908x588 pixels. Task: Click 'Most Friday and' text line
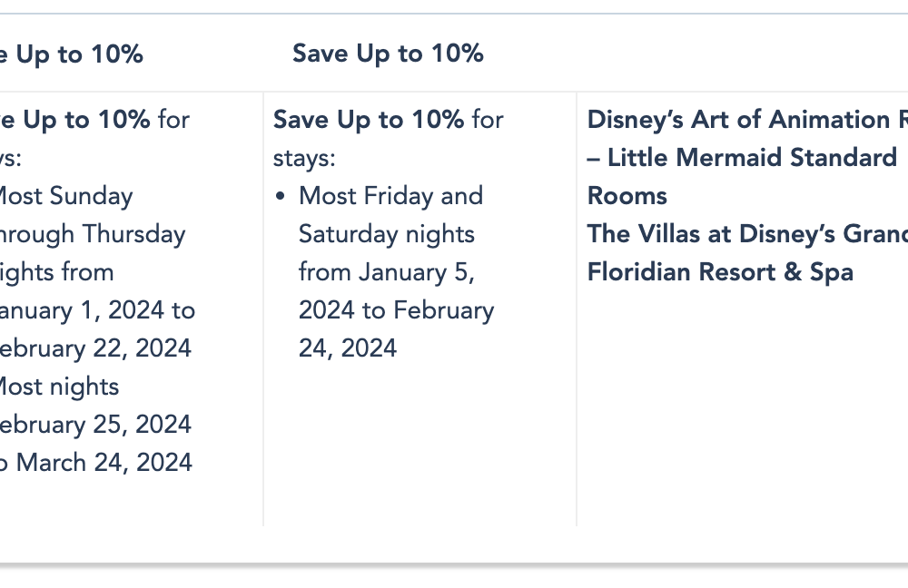pos(390,196)
